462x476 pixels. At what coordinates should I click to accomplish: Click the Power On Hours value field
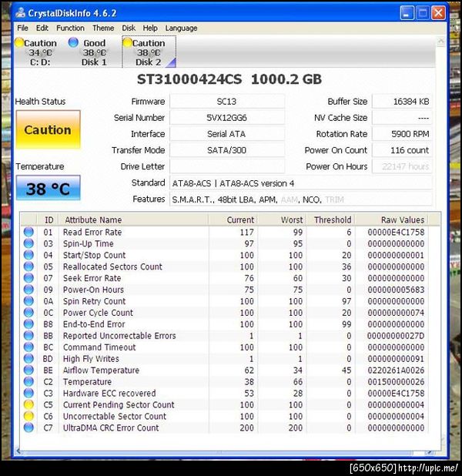coord(402,166)
